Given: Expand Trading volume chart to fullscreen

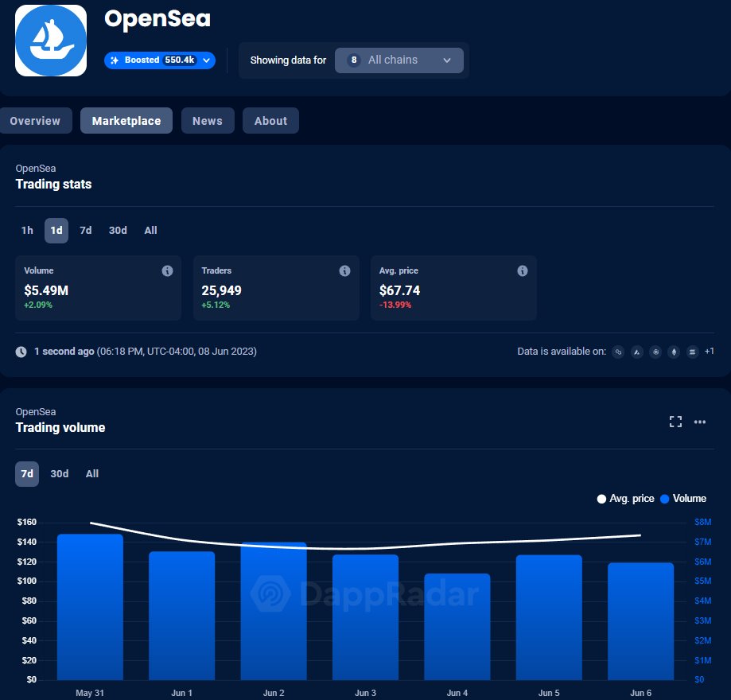Looking at the screenshot, I should (x=675, y=422).
